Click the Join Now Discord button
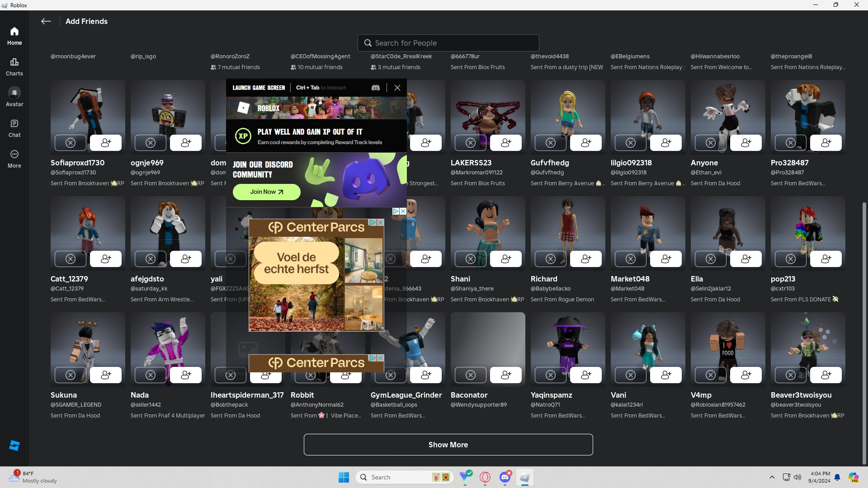The width and height of the screenshot is (868, 488). tap(266, 192)
